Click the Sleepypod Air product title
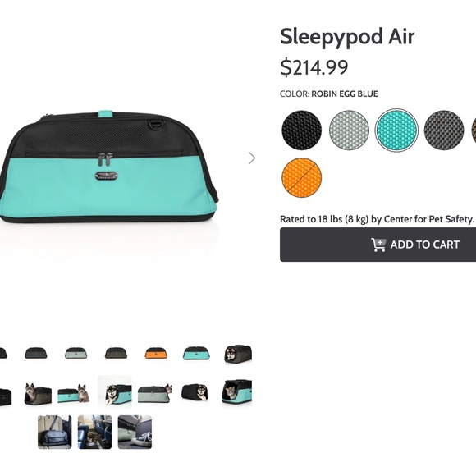Screen dimensions: 476x476 (347, 38)
